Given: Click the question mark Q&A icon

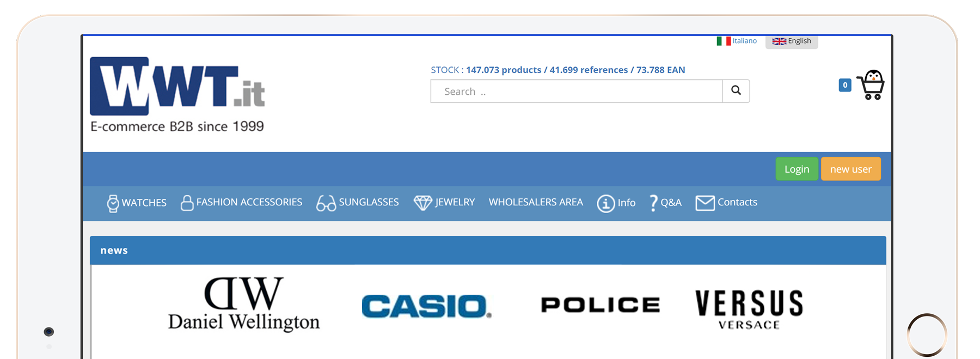Looking at the screenshot, I should tap(653, 203).
